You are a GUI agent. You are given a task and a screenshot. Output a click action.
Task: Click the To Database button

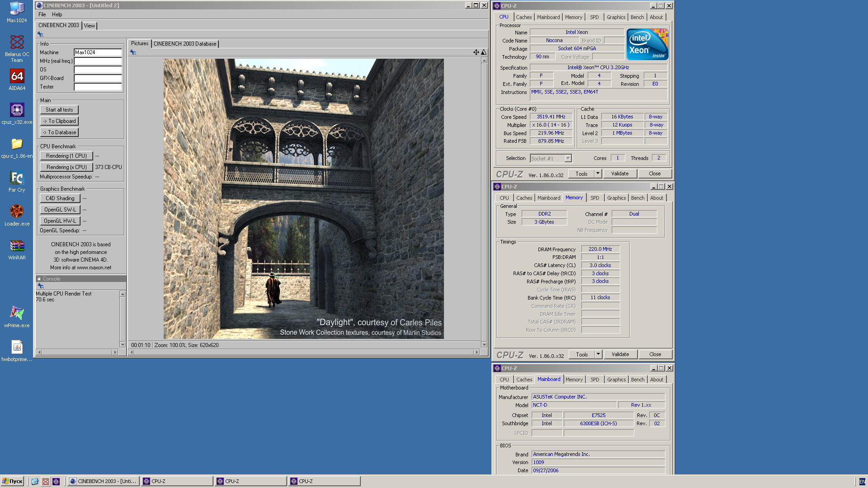pyautogui.click(x=59, y=132)
